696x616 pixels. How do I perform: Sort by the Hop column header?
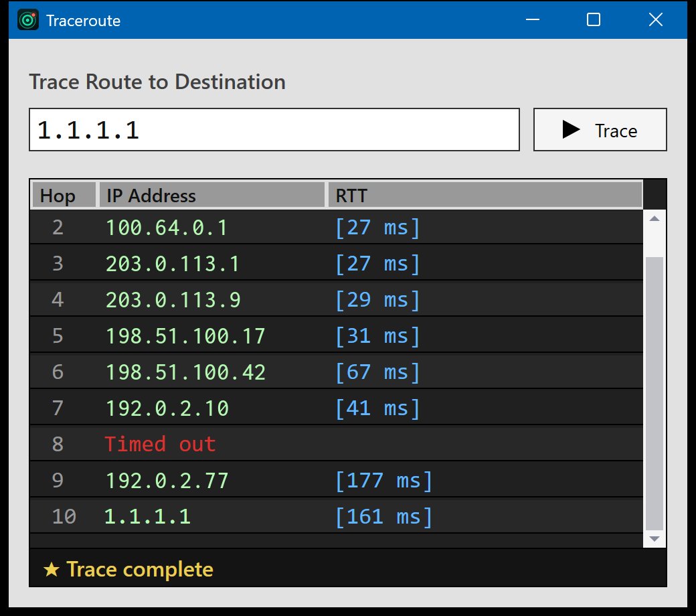point(64,196)
